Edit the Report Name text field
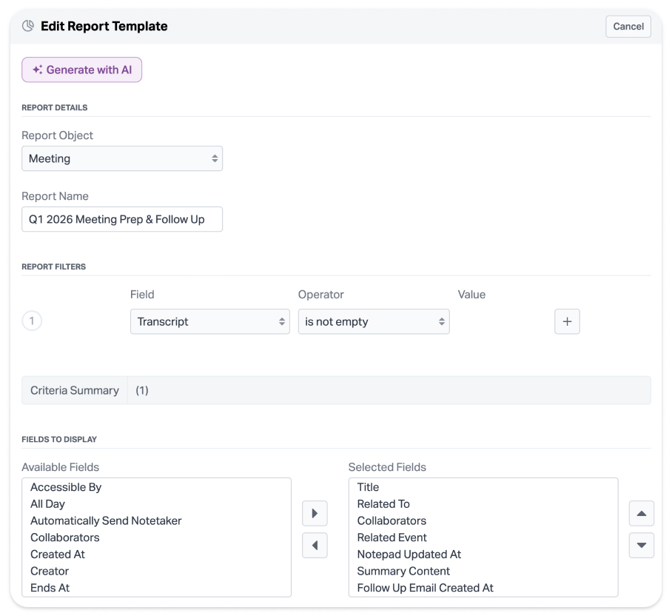 pyautogui.click(x=122, y=219)
